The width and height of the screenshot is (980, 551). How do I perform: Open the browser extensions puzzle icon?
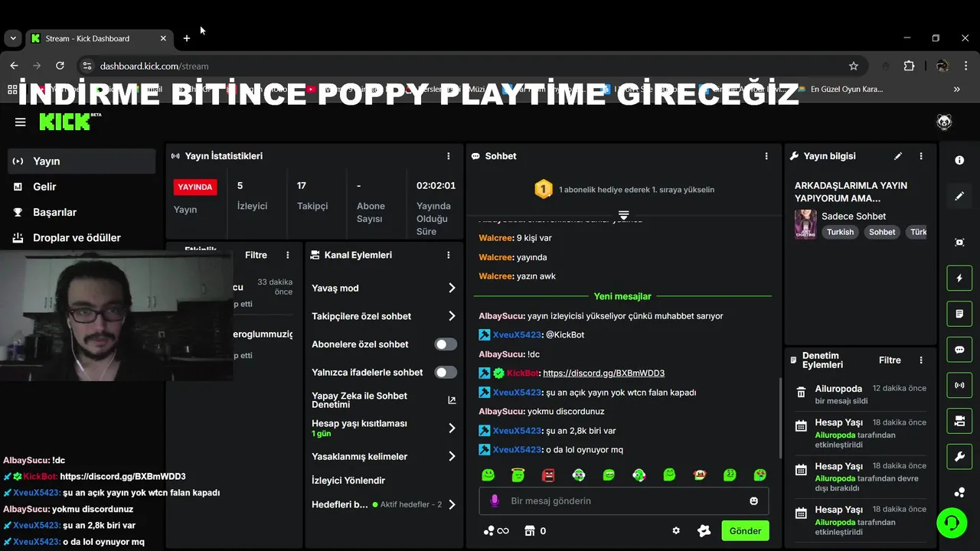point(910,66)
